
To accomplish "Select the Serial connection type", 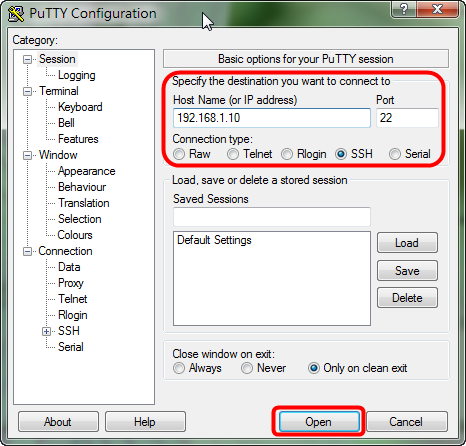I will tap(395, 154).
